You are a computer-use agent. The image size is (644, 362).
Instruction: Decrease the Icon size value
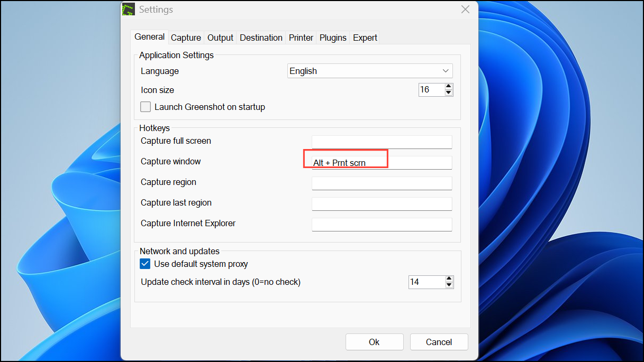point(449,93)
